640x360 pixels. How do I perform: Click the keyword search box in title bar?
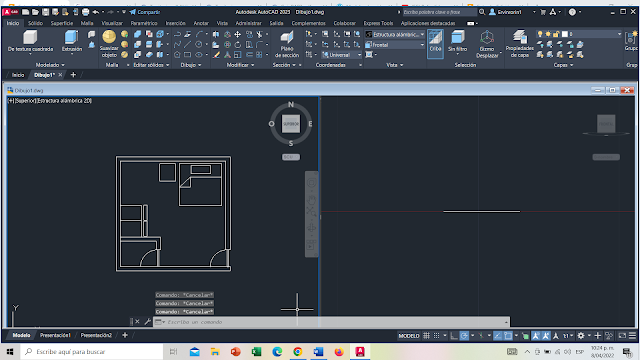click(440, 12)
